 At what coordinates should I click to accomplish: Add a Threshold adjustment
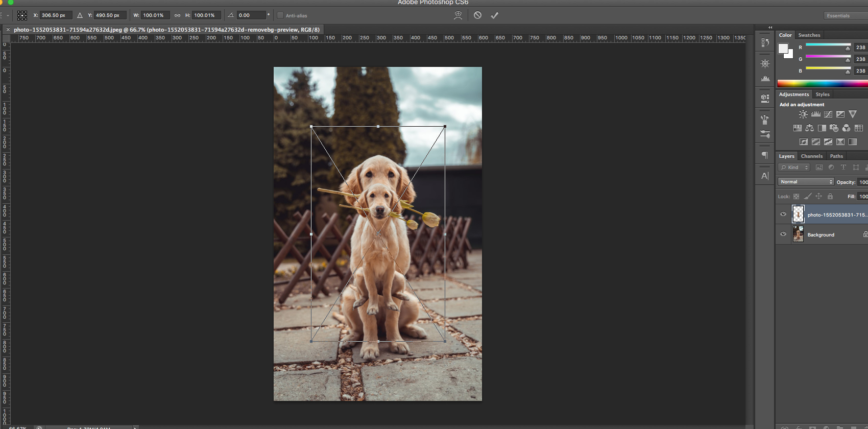(x=828, y=142)
